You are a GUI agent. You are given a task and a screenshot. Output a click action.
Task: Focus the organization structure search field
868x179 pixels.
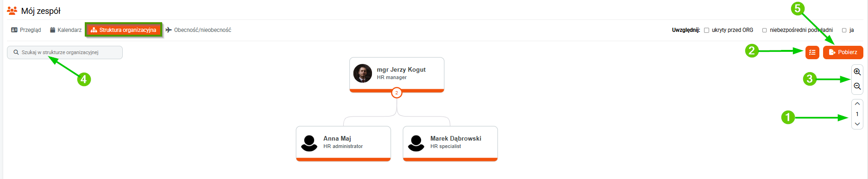click(x=65, y=52)
